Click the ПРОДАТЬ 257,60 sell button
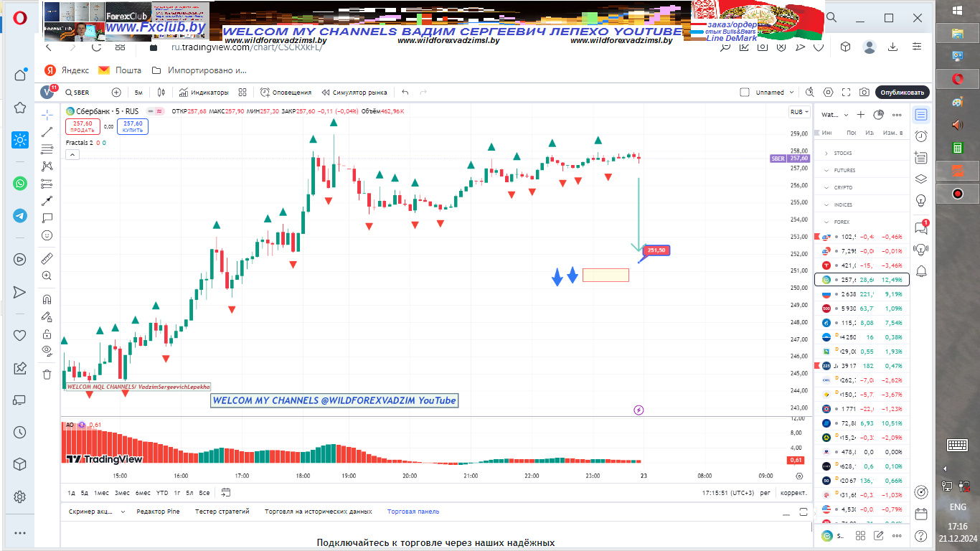980x551 pixels. point(81,126)
